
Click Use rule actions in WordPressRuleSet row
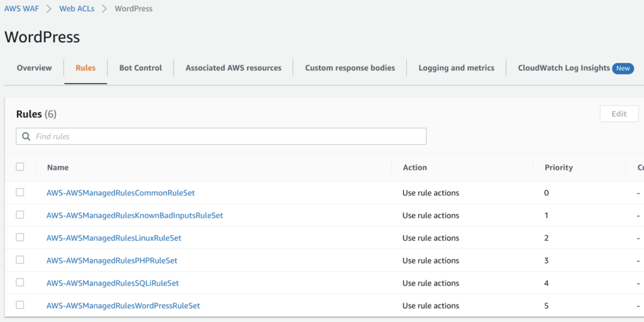431,306
